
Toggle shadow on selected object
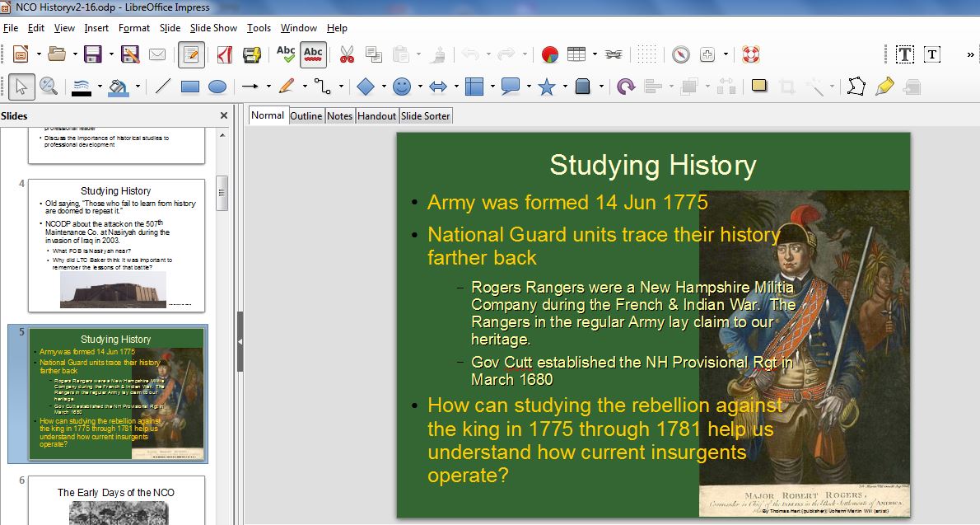click(759, 87)
